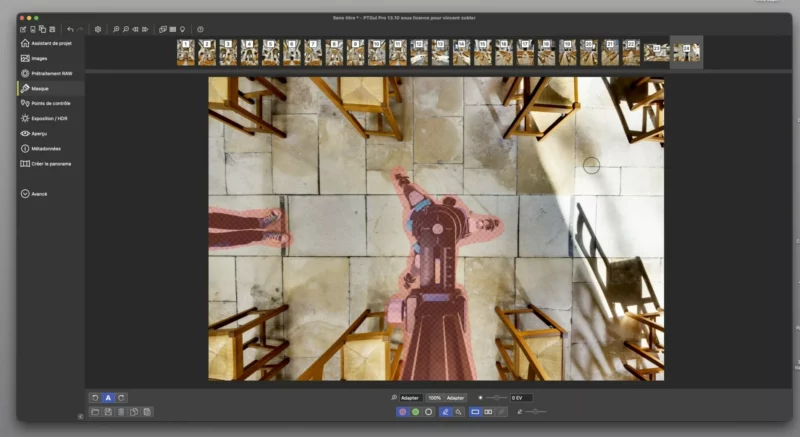
Task: Click the open project toolbar icon
Action: [x=33, y=30]
